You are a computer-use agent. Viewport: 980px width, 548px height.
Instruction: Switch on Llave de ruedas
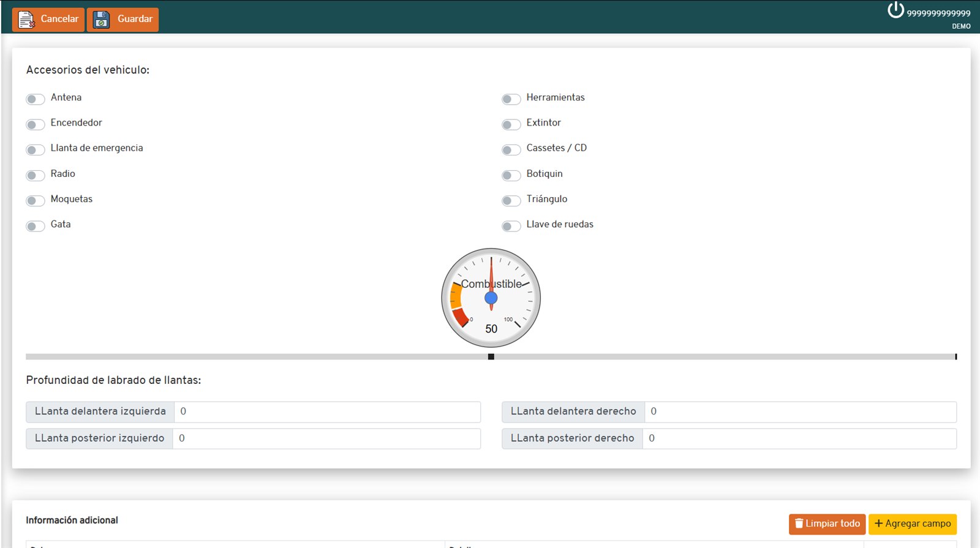tap(511, 227)
